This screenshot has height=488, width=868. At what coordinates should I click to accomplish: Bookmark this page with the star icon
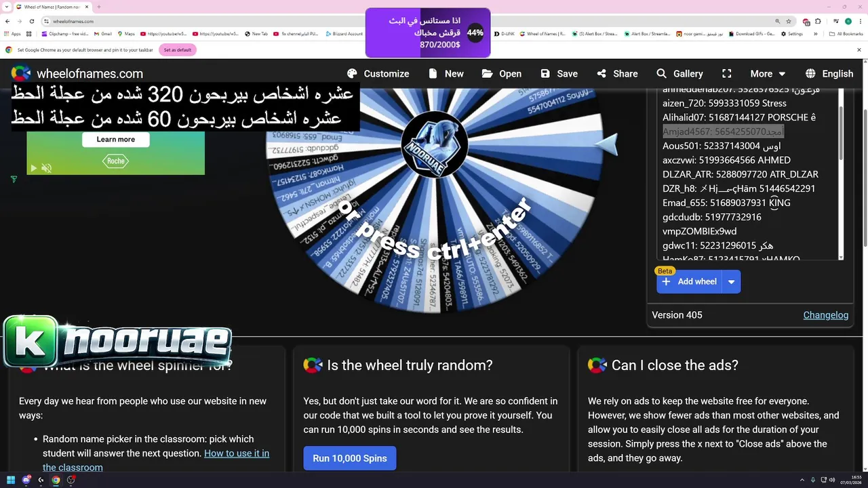click(x=789, y=21)
